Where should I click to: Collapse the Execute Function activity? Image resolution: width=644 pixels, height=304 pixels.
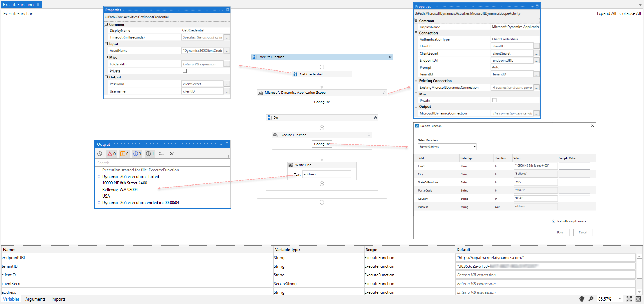tap(369, 135)
